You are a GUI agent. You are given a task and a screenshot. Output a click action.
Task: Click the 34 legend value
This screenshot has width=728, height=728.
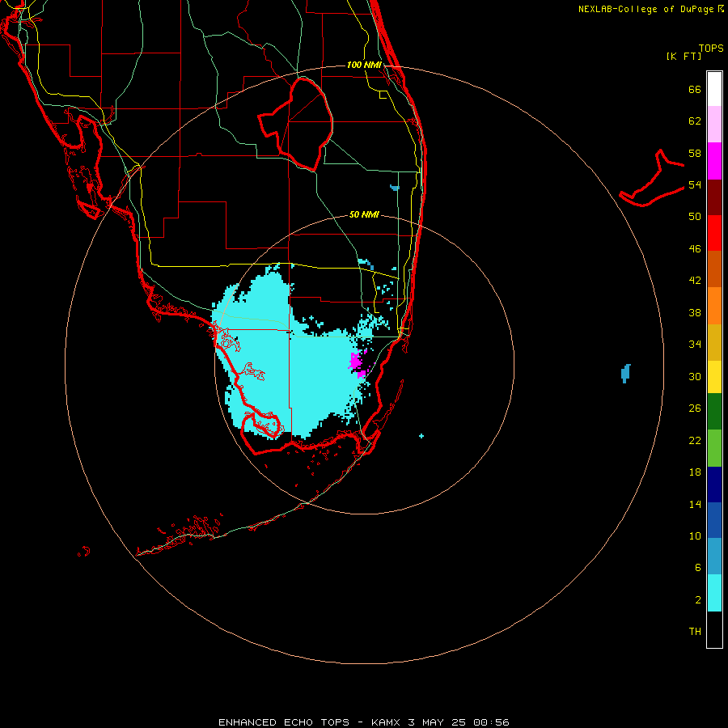pyautogui.click(x=695, y=345)
